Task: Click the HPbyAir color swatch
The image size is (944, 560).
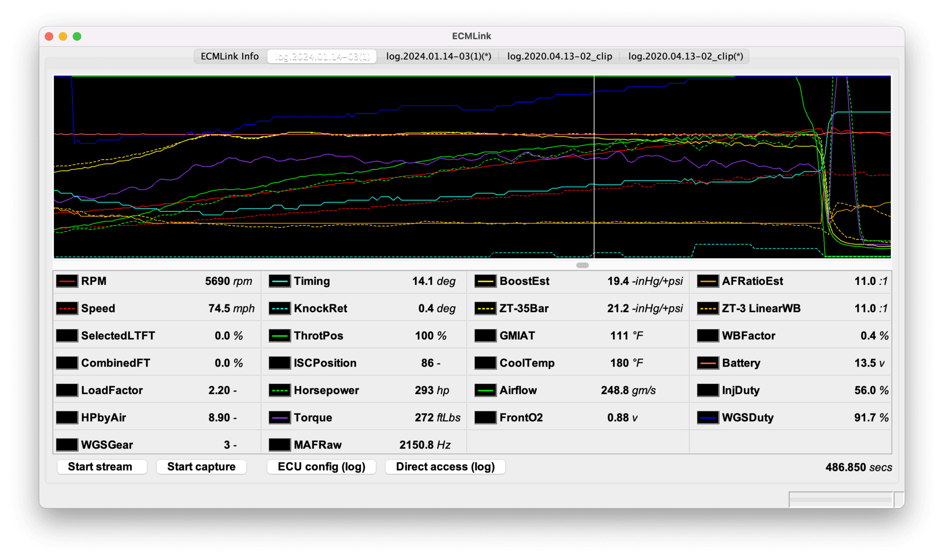Action: tap(67, 418)
